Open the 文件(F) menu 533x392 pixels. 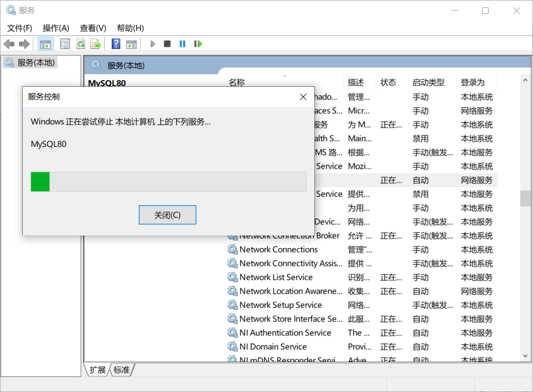click(20, 28)
